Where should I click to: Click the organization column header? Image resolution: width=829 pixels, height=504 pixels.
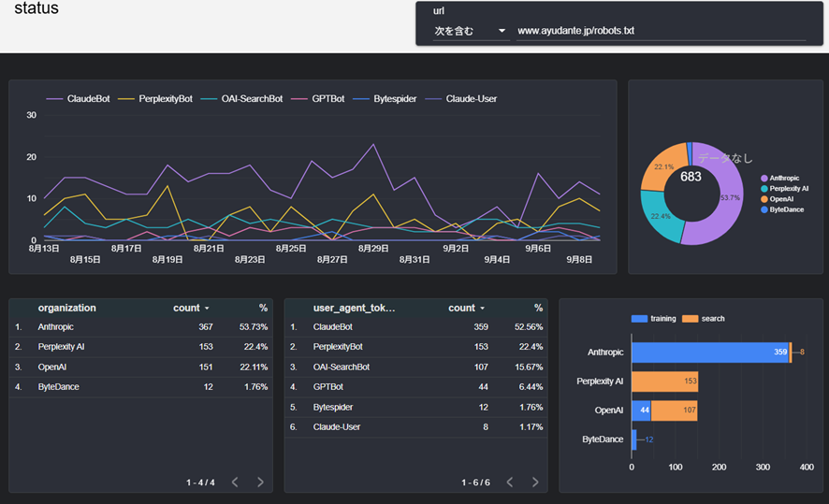66,308
